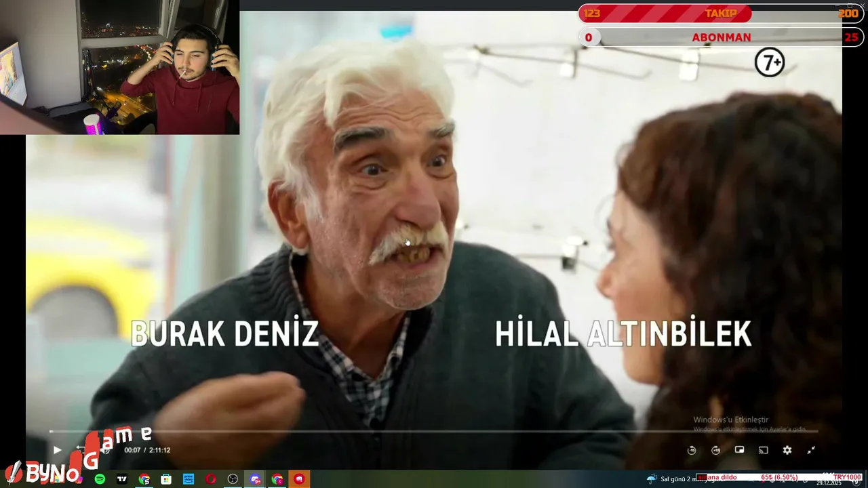The image size is (868, 488).
Task: Click the webcam overlay of the streamer
Action: (119, 67)
